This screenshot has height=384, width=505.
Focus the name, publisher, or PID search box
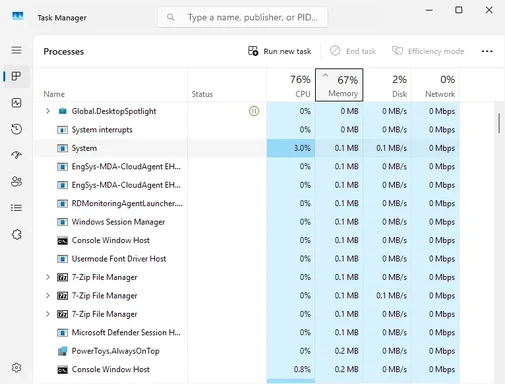coord(243,17)
